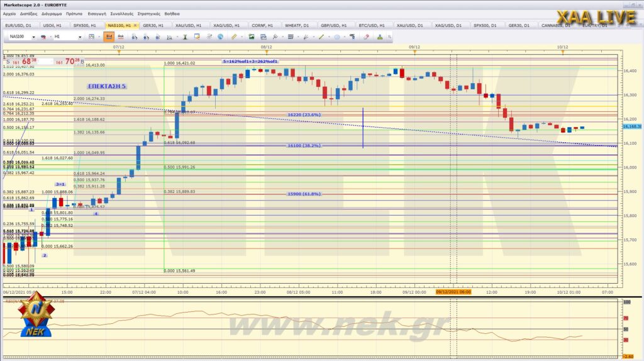Select the horizontal lines tool icon

click(x=290, y=37)
